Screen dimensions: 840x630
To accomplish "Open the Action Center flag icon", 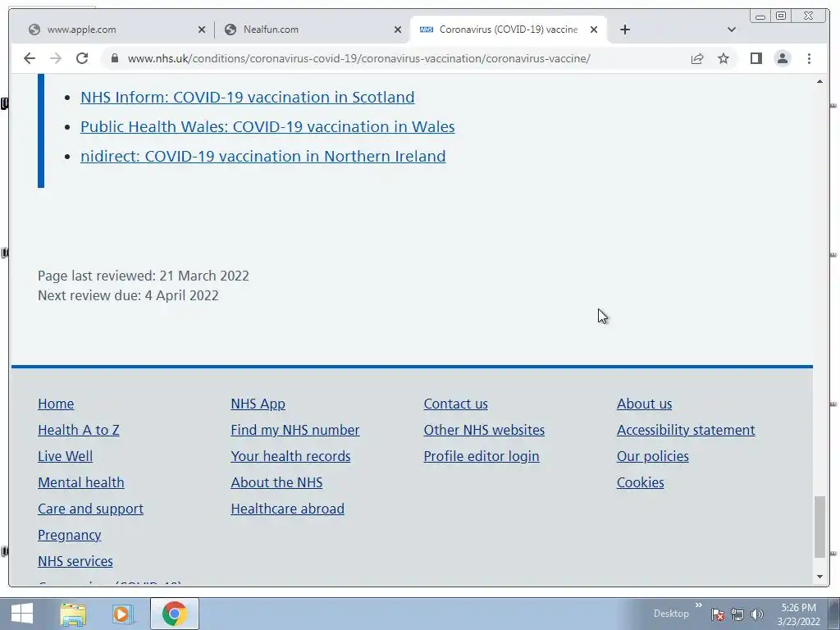I will pos(718,614).
